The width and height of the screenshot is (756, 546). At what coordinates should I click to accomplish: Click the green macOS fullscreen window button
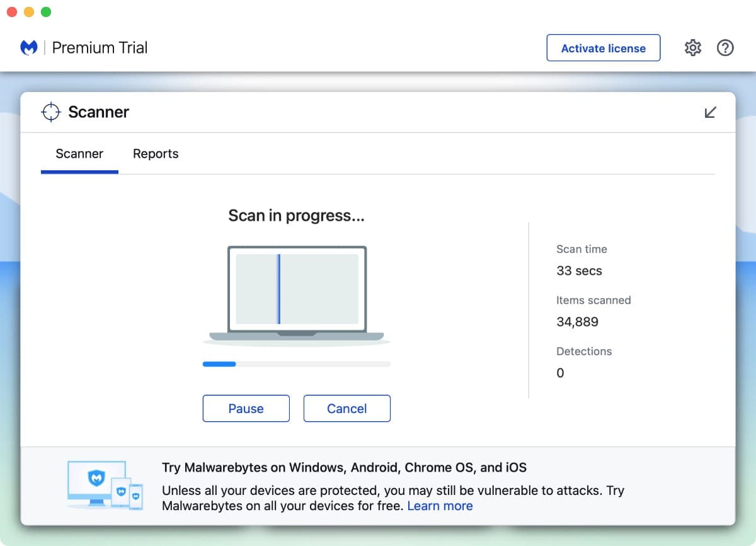click(x=46, y=12)
